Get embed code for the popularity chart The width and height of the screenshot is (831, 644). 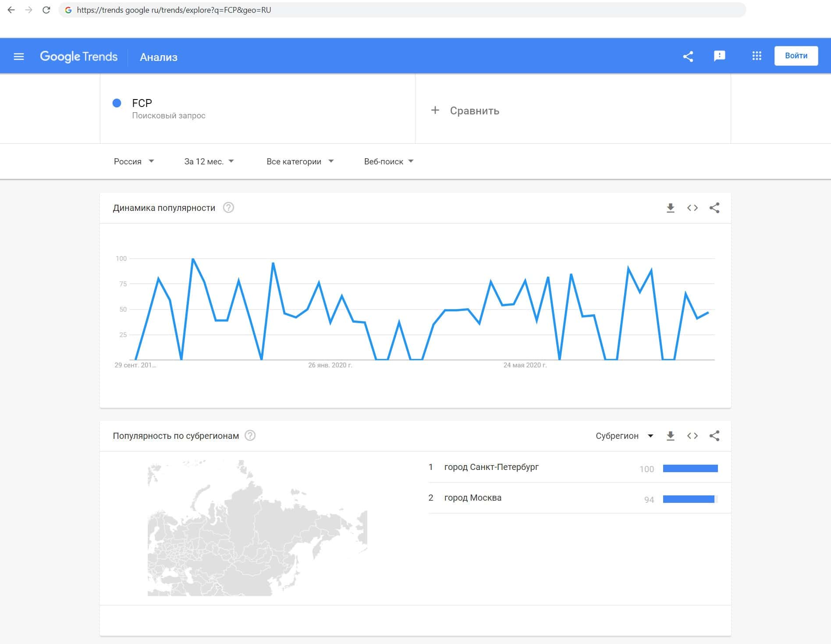(x=692, y=208)
